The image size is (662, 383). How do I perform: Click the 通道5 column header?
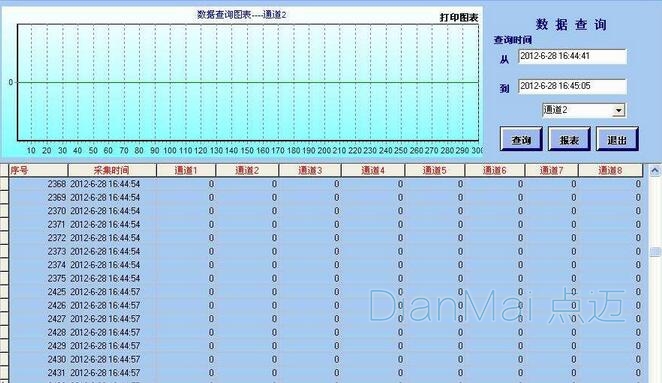point(434,170)
